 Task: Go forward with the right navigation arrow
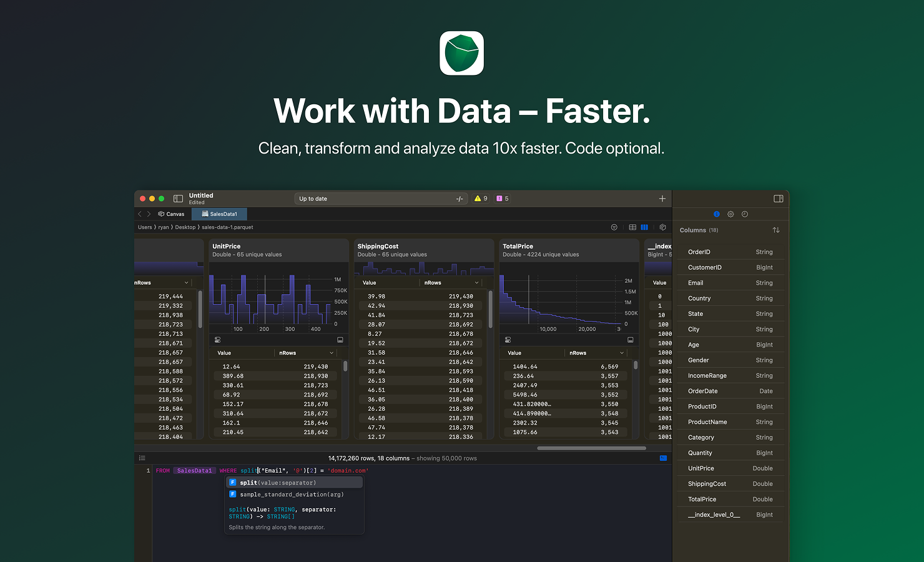(149, 214)
